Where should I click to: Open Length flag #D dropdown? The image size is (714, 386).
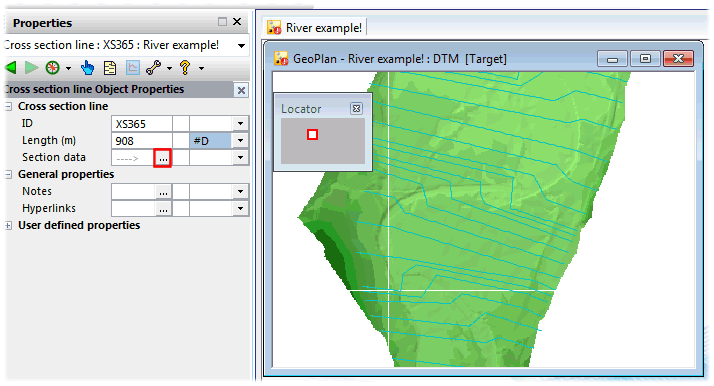(240, 141)
